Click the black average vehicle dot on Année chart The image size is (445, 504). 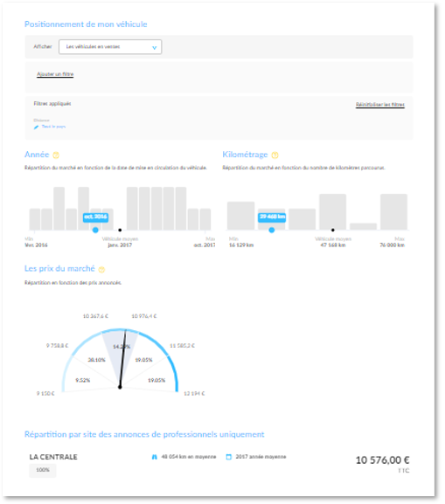(x=120, y=230)
